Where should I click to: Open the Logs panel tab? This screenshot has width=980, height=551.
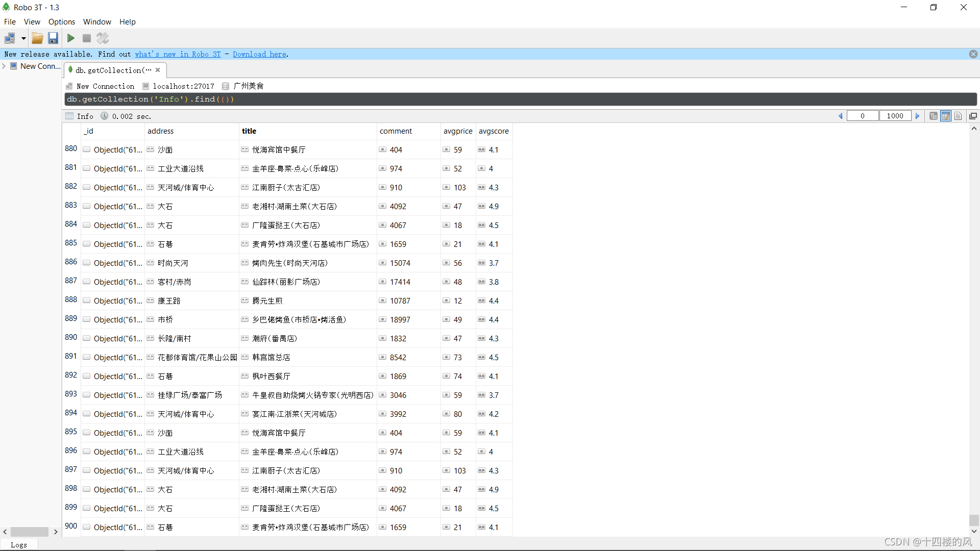[18, 545]
